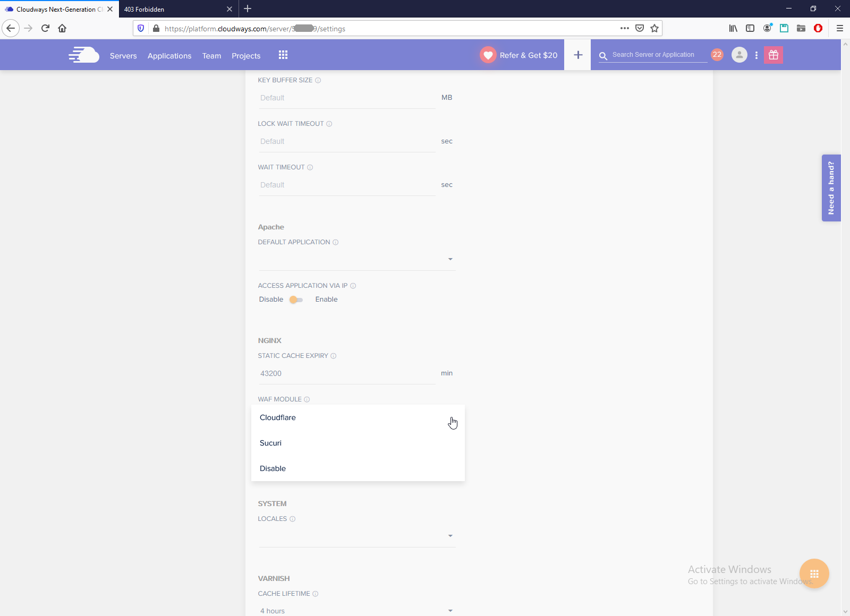Viewport: 850px width, 616px height.
Task: Click the Static Cache Expiry field showing 43200
Action: pyautogui.click(x=347, y=373)
